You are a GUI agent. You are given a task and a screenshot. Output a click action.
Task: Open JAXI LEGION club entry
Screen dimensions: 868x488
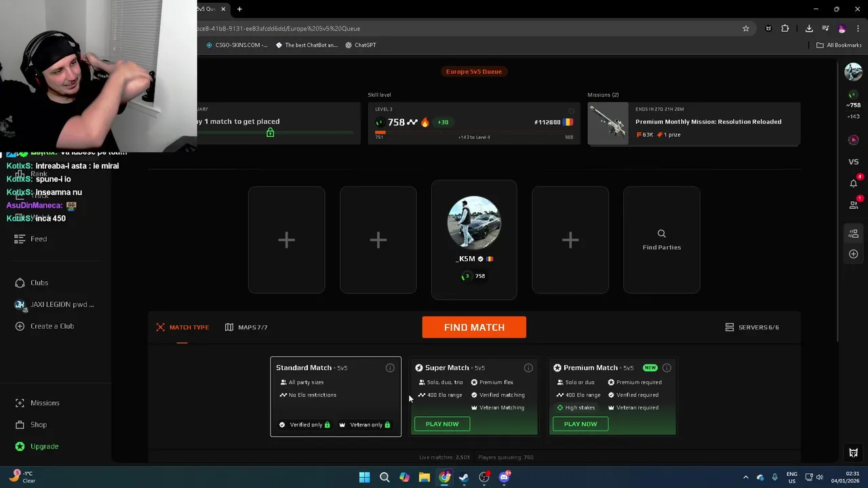coord(54,304)
